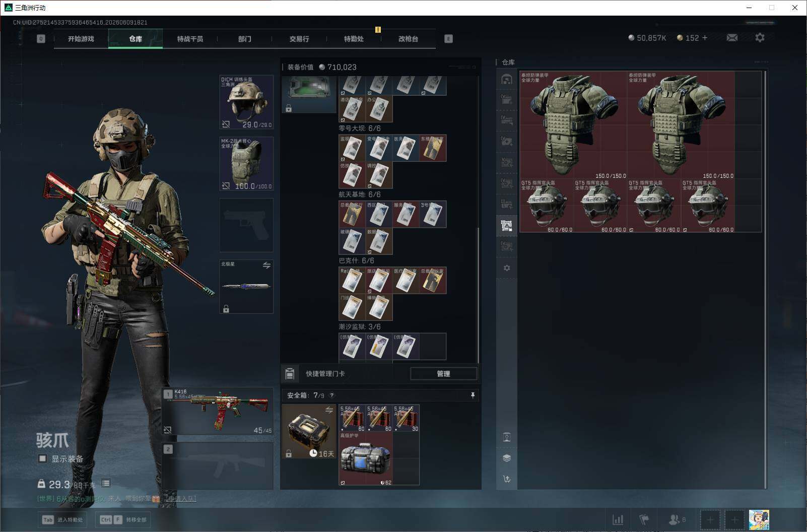This screenshot has width=807, height=532.
Task: Open the settings gear in top bar
Action: (760, 38)
